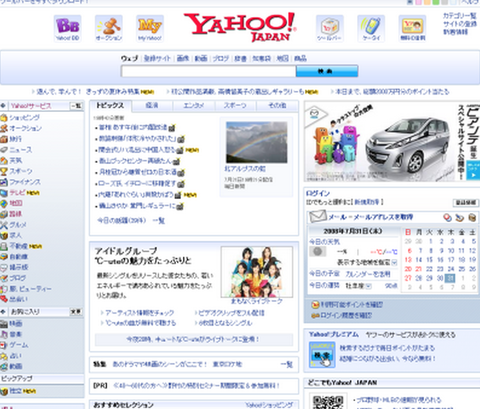Image resolution: width=480 pixels, height=409 pixels.
Task: Click the 変更 button beside お気に入り
Action: 76,312
